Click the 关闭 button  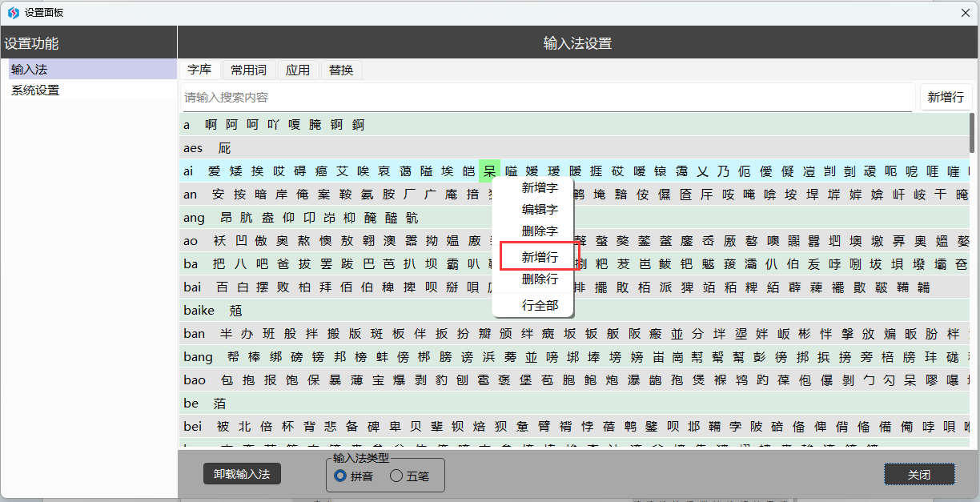(919, 475)
